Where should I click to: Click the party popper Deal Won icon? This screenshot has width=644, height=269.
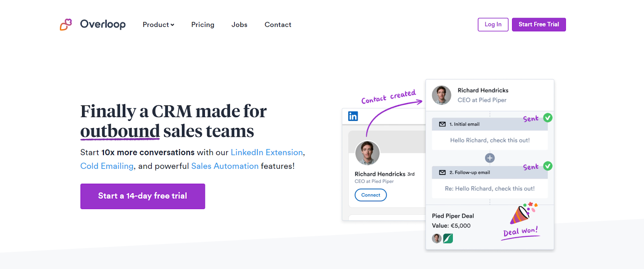click(x=523, y=213)
